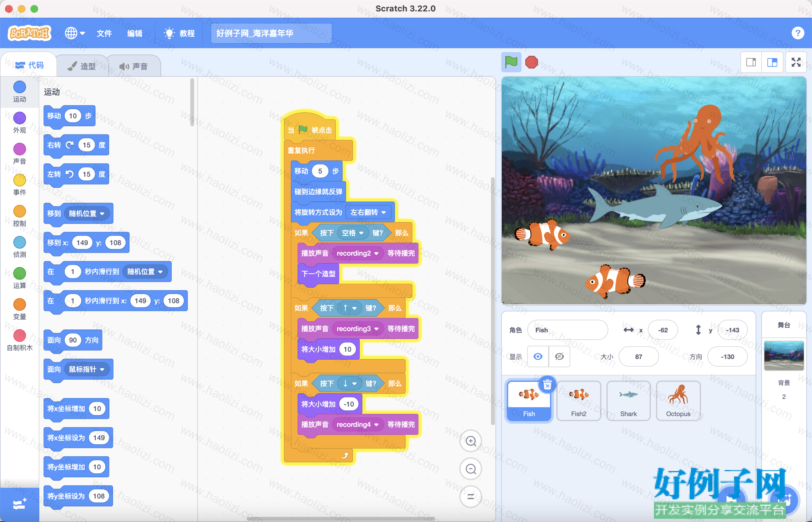
Task: Edit the project title field
Action: pos(271,33)
